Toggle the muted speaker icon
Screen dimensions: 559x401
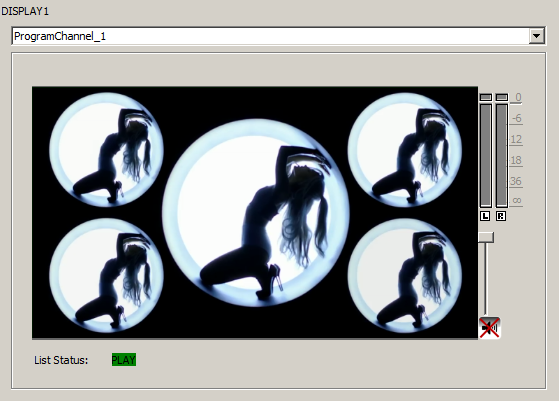[489, 328]
